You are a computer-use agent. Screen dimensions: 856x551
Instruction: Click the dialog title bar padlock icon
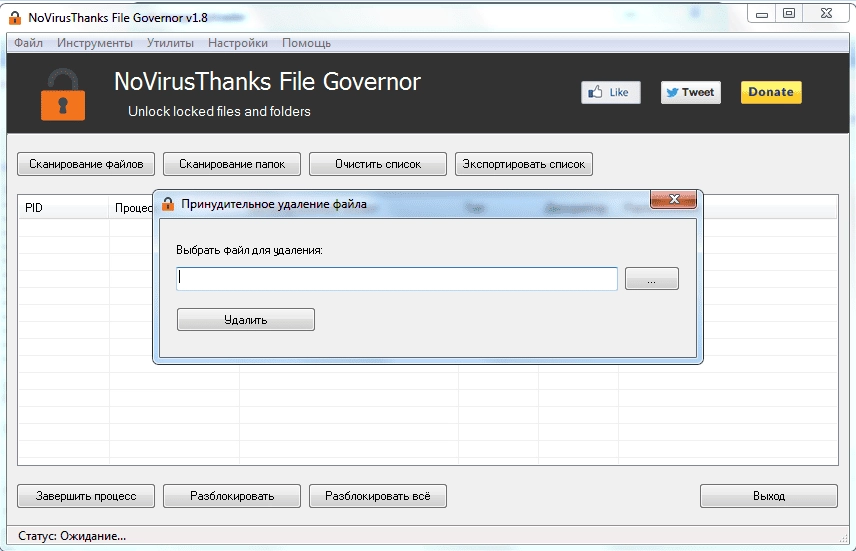[168, 204]
